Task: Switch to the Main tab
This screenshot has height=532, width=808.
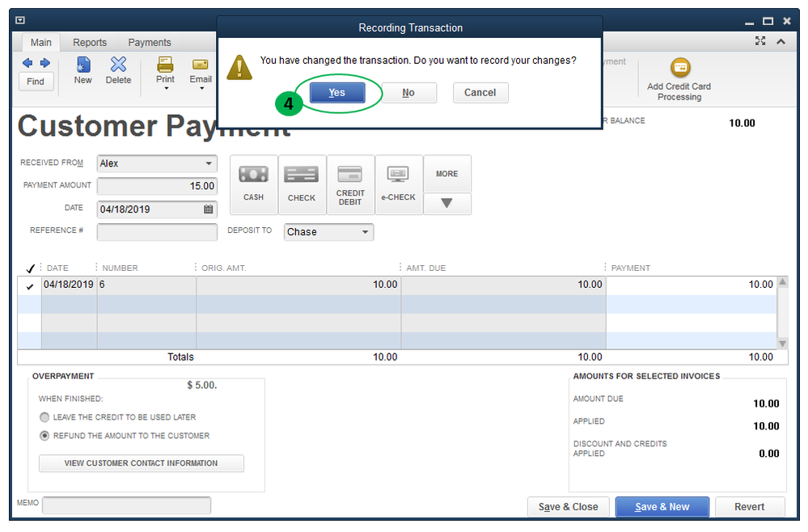Action: coord(40,42)
